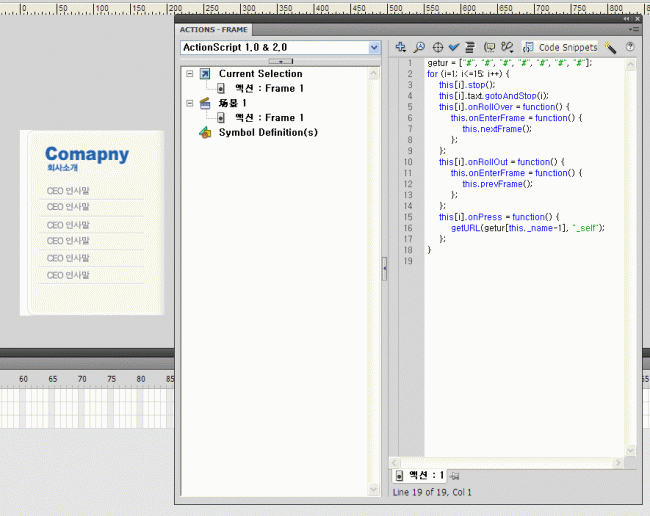This screenshot has height=516, width=650.
Task: Show the code hint bubble
Action: pos(489,47)
